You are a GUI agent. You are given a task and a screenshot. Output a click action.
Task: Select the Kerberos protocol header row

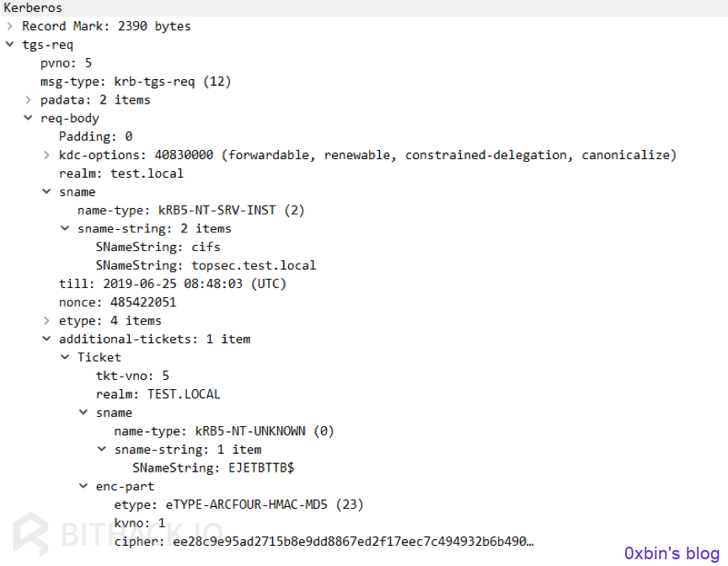(364, 8)
